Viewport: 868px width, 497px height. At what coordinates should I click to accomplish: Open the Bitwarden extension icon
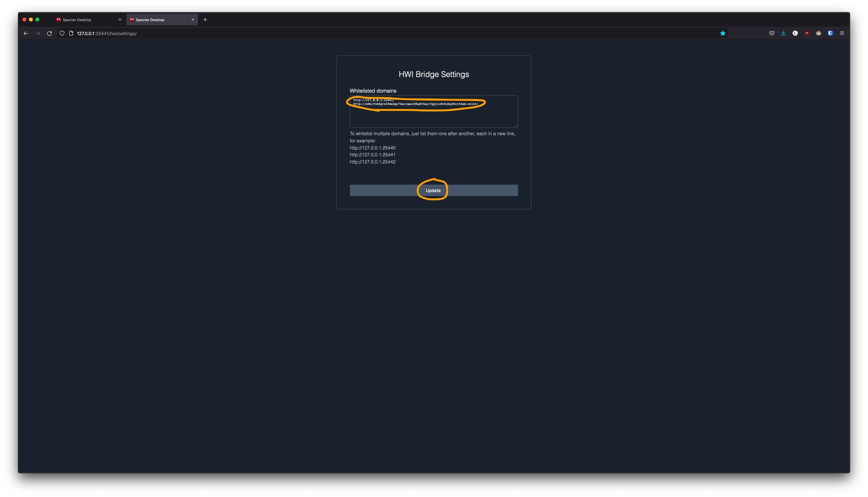click(830, 33)
